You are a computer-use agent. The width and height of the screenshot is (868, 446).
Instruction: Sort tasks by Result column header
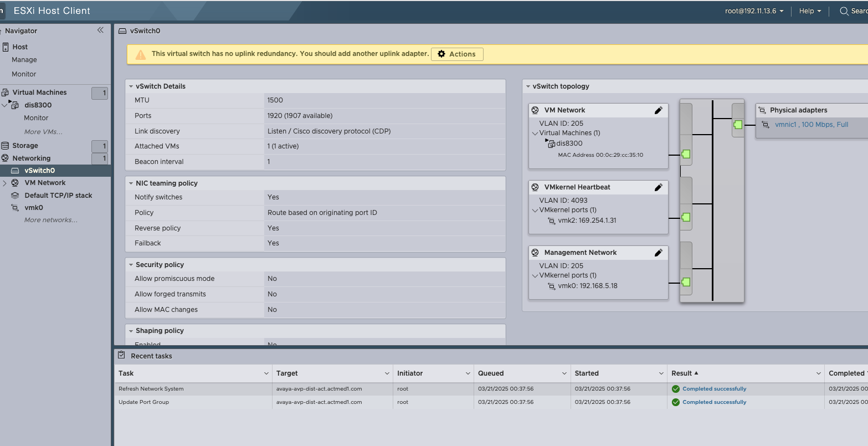click(x=681, y=373)
